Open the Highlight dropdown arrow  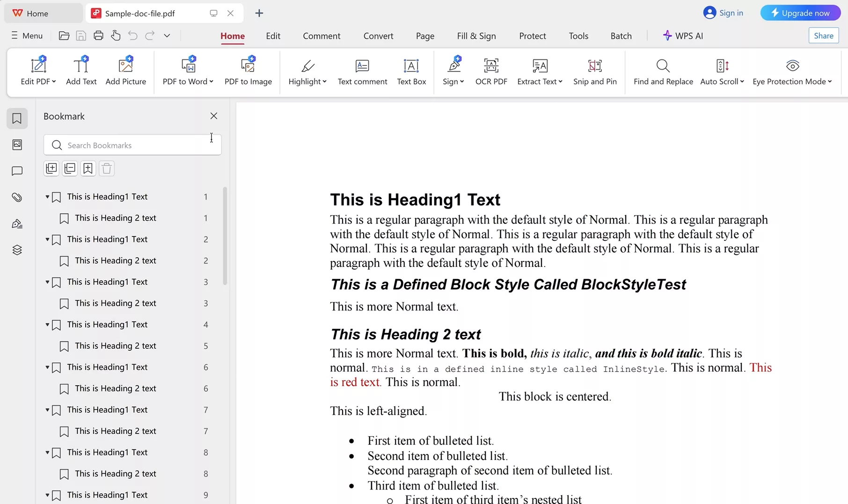pyautogui.click(x=325, y=82)
